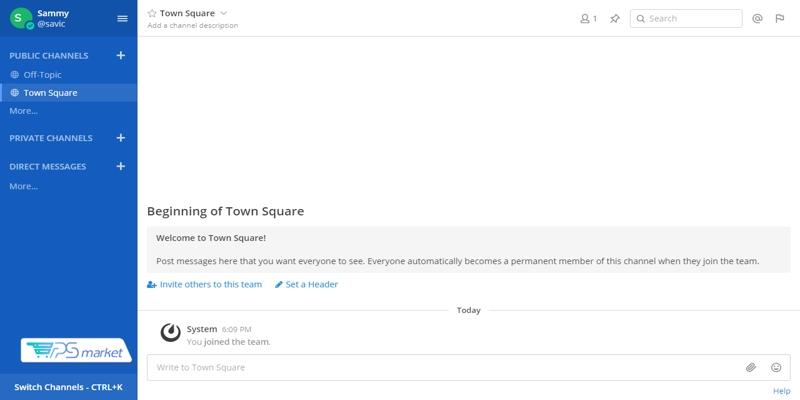
Task: Show more direct messages
Action: coord(24,186)
